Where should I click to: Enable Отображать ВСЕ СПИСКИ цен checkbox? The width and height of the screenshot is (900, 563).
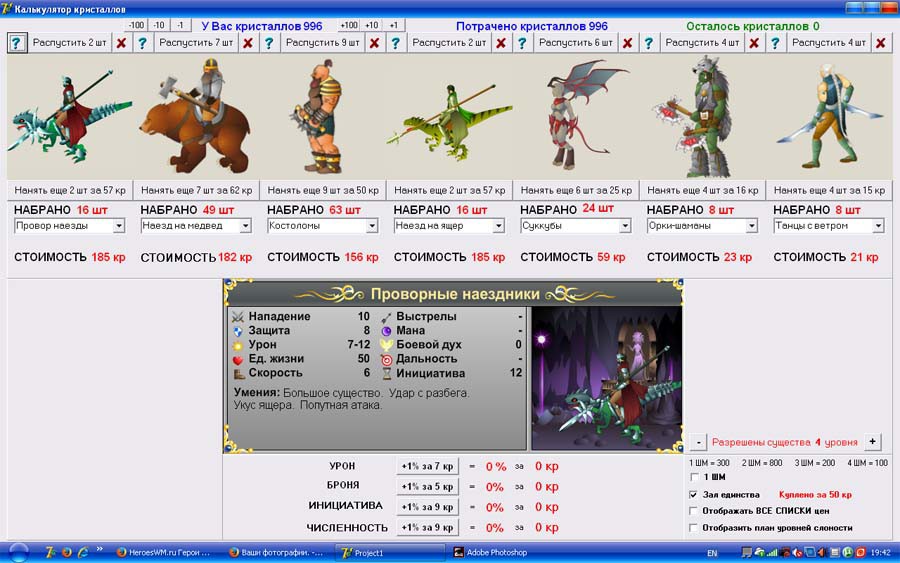(693, 511)
